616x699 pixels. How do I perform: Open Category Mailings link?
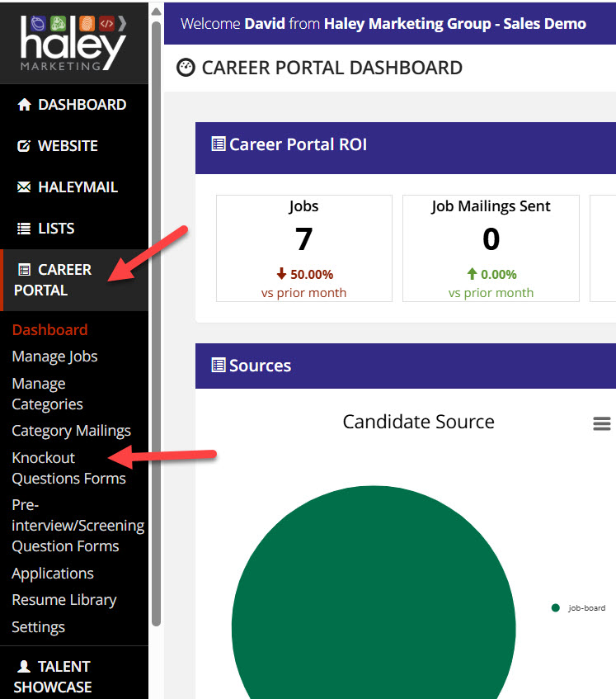(x=71, y=431)
